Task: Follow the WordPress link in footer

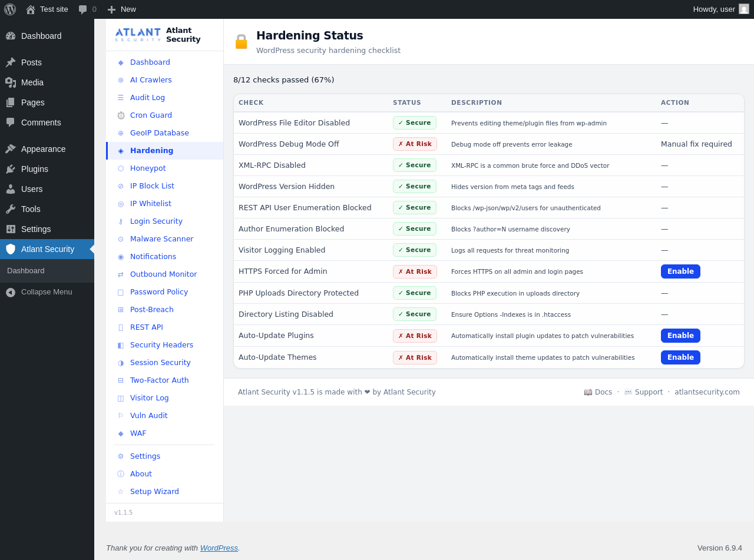Action: [219, 548]
